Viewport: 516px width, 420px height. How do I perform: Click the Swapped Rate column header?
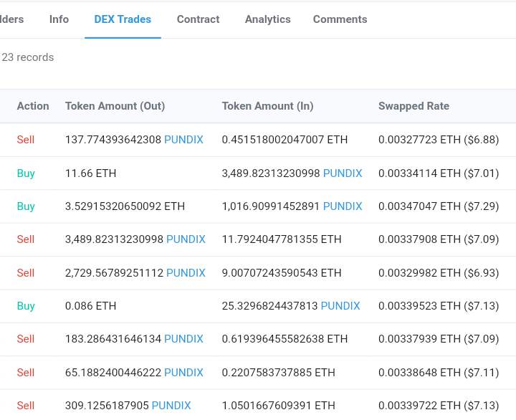[414, 106]
